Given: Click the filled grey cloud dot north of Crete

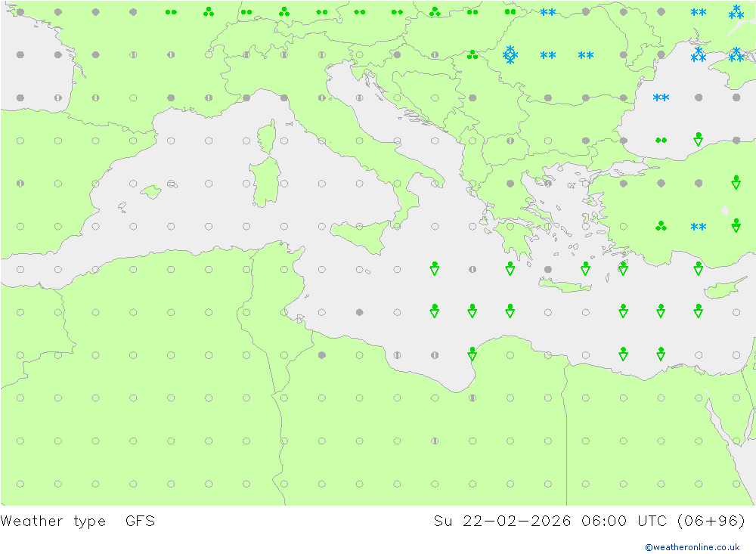Looking at the screenshot, I should tap(547, 269).
